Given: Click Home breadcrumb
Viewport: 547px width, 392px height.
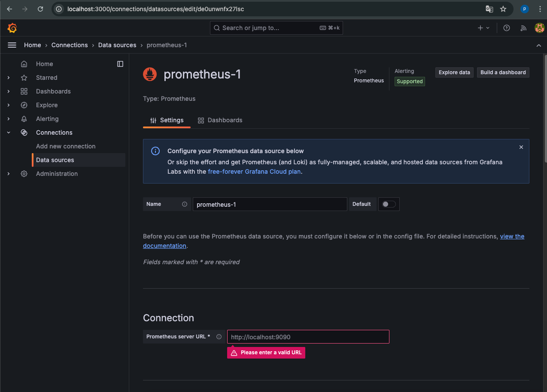Looking at the screenshot, I should 33,45.
